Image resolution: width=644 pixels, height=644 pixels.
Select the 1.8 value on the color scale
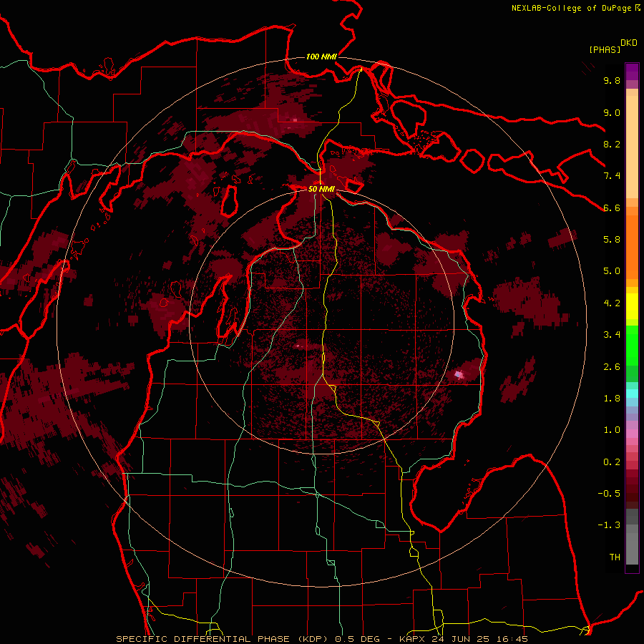[x=612, y=399]
